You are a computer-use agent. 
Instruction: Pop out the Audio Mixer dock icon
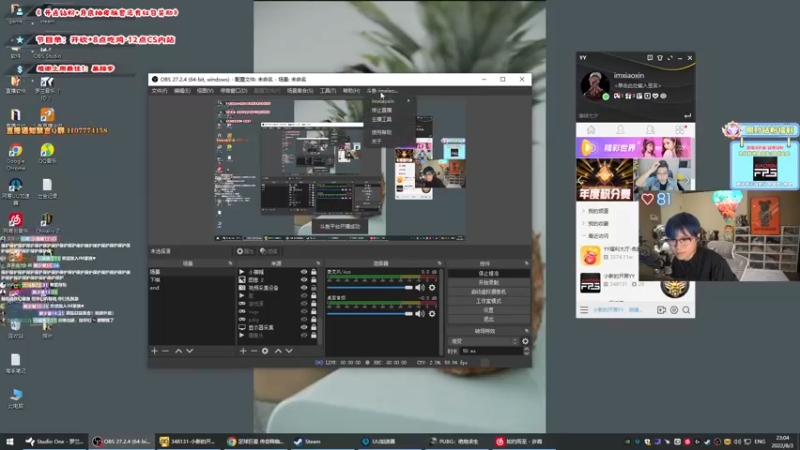tap(439, 263)
